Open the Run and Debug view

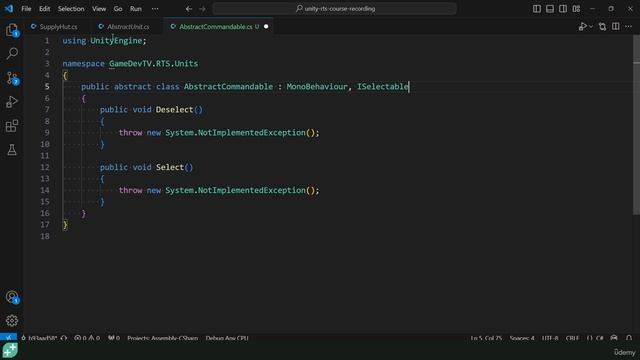point(12,102)
